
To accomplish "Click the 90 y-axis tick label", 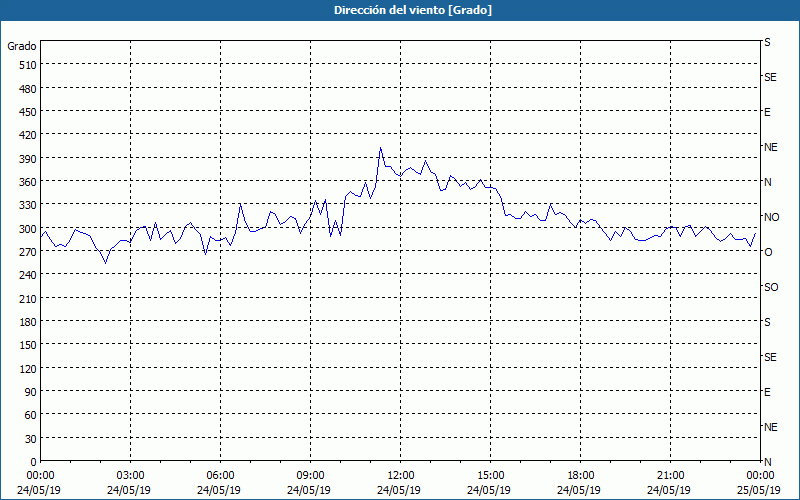I will click(x=31, y=392).
